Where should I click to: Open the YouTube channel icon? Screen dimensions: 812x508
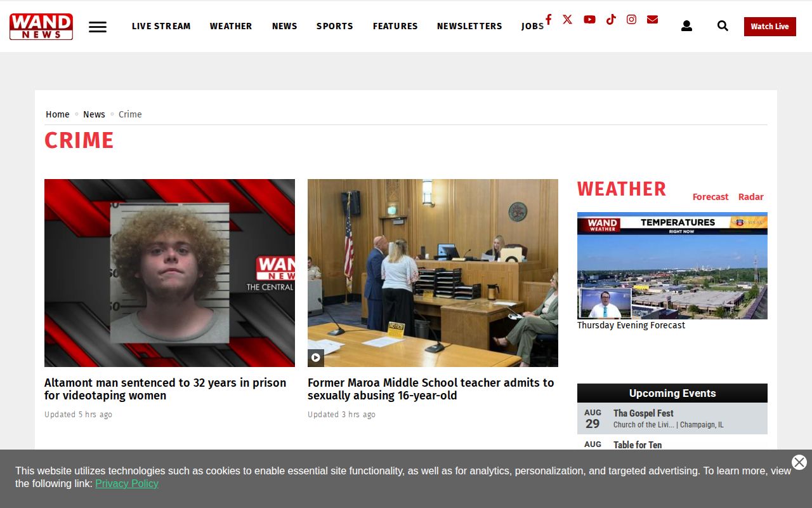click(x=589, y=19)
